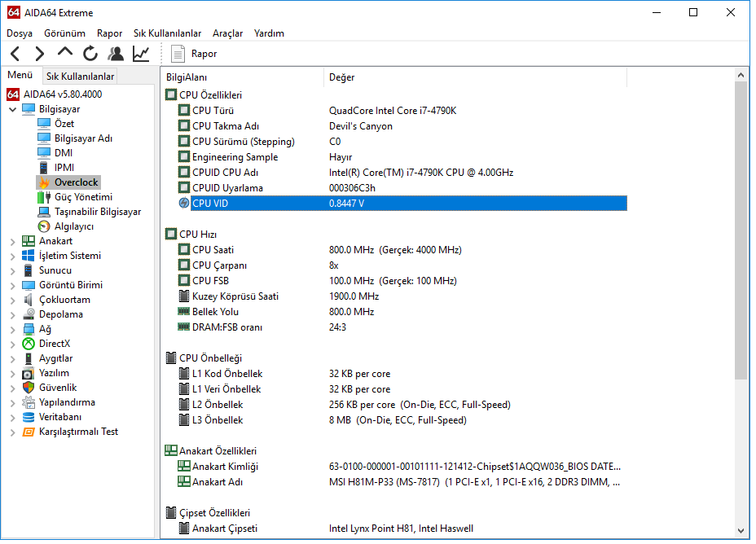
Task: Click the Değer column header
Action: tap(341, 77)
